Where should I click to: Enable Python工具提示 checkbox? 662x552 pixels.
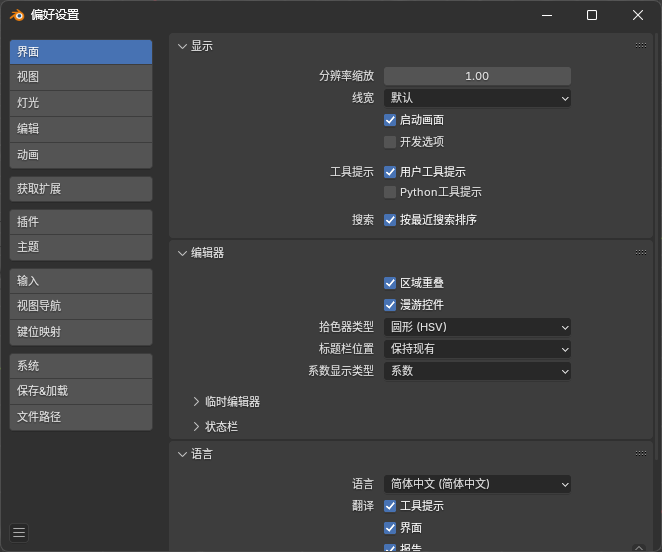point(390,192)
